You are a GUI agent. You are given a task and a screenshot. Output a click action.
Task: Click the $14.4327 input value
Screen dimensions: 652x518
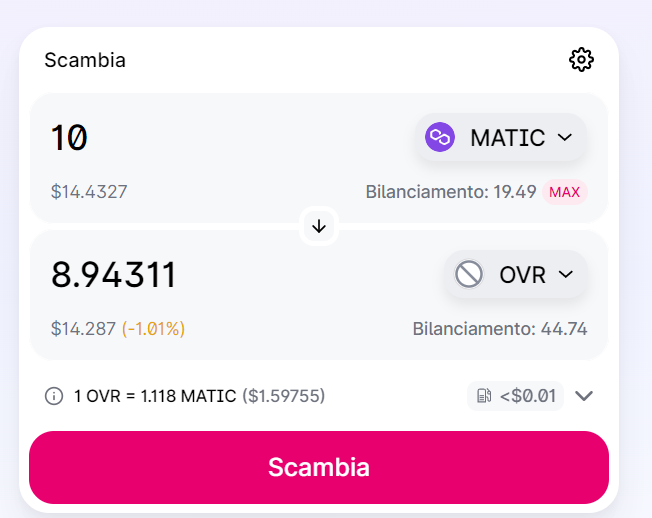click(89, 191)
